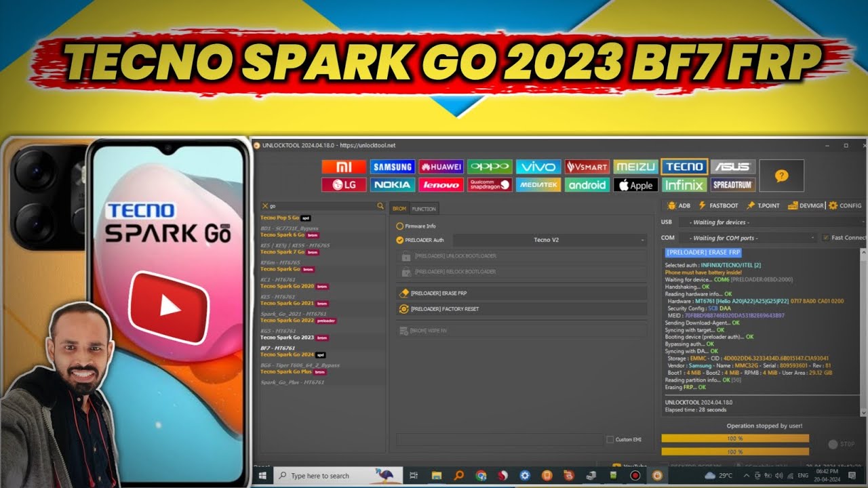Select the Infinix brand logo

point(684,184)
